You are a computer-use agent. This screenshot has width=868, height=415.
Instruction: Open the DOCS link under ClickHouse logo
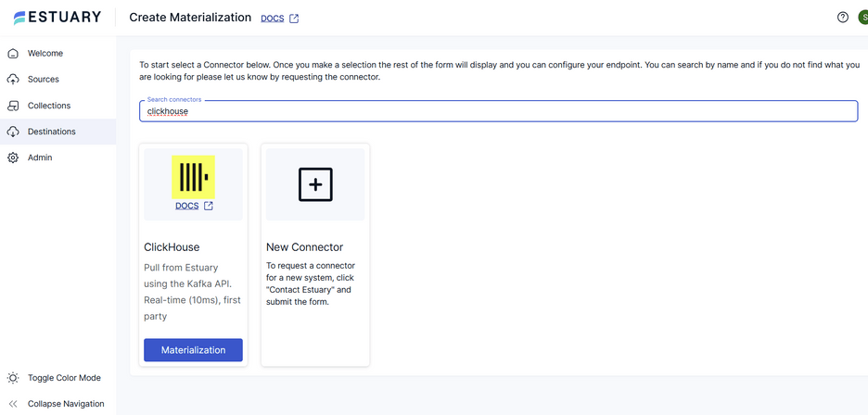[187, 206]
